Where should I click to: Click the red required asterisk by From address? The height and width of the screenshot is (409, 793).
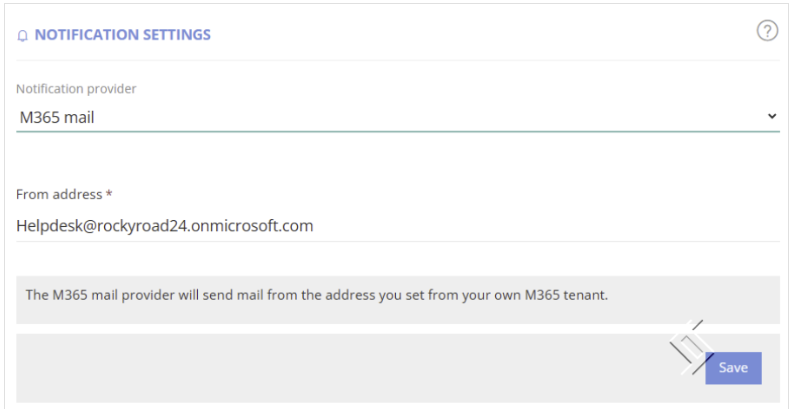109,195
